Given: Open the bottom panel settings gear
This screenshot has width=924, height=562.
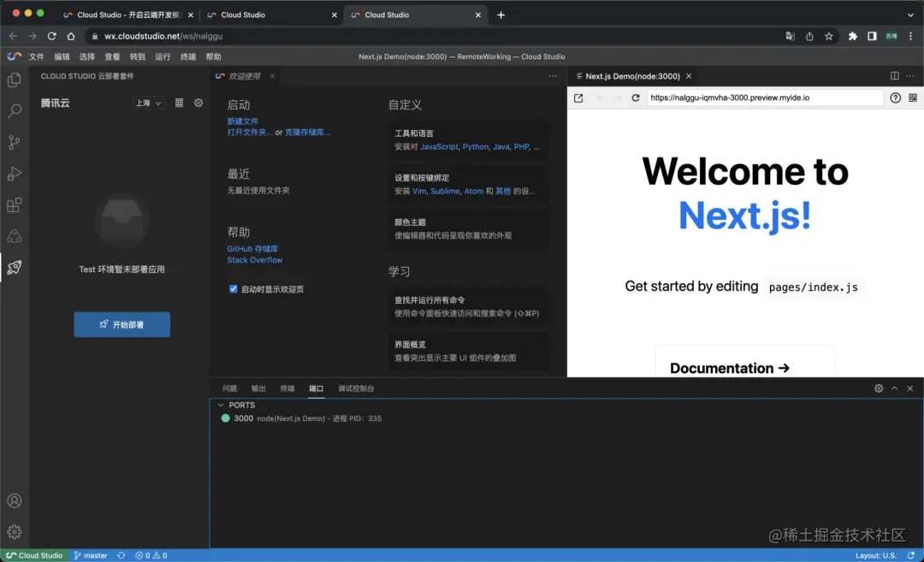Looking at the screenshot, I should [879, 388].
